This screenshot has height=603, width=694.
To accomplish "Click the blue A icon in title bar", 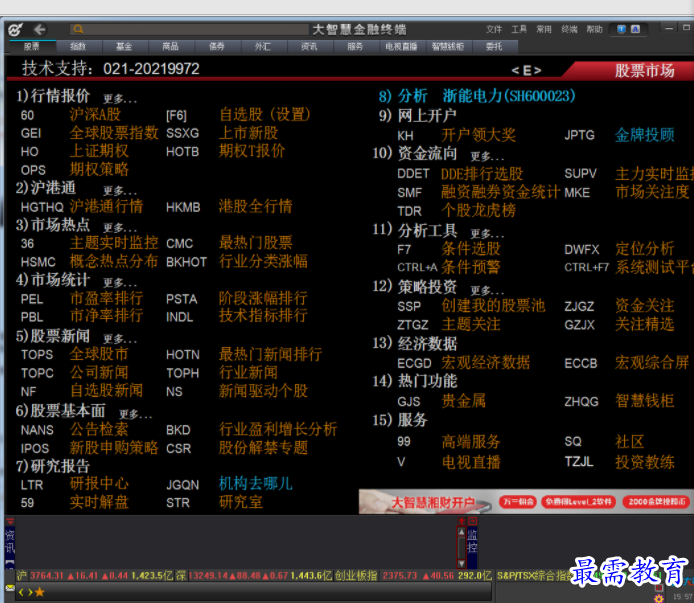I will pyautogui.click(x=636, y=29).
